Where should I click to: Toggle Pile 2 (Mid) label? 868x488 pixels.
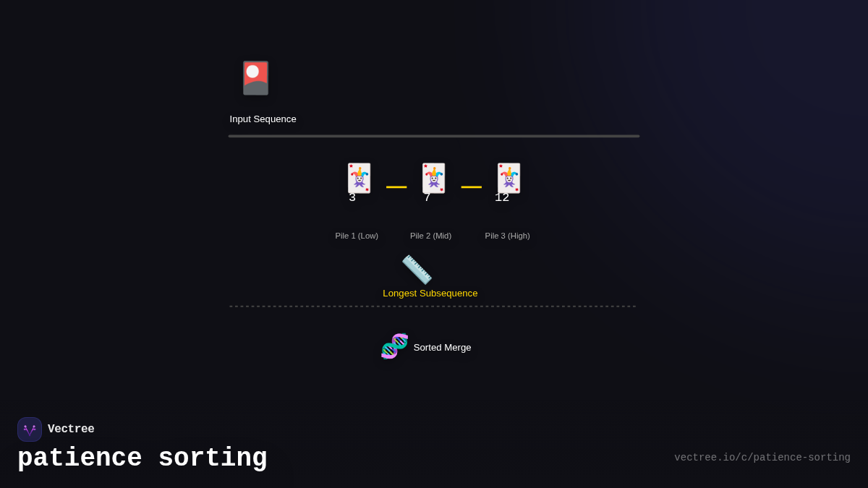coord(431,235)
